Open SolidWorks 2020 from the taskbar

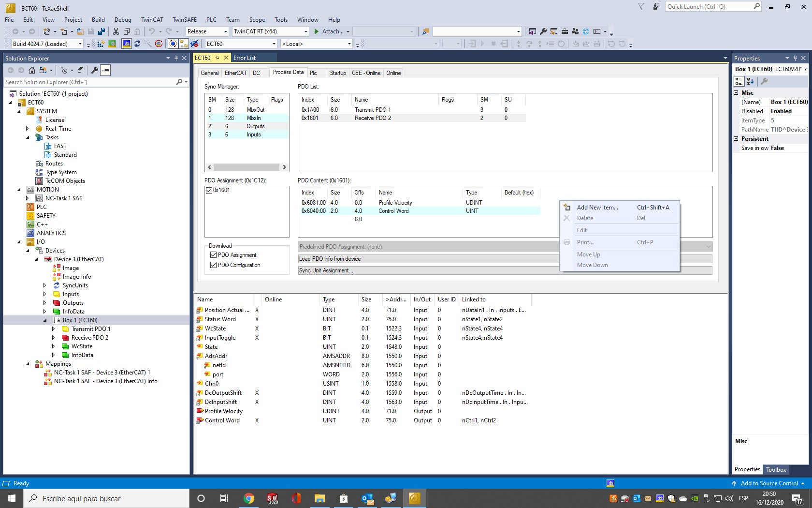click(273, 498)
